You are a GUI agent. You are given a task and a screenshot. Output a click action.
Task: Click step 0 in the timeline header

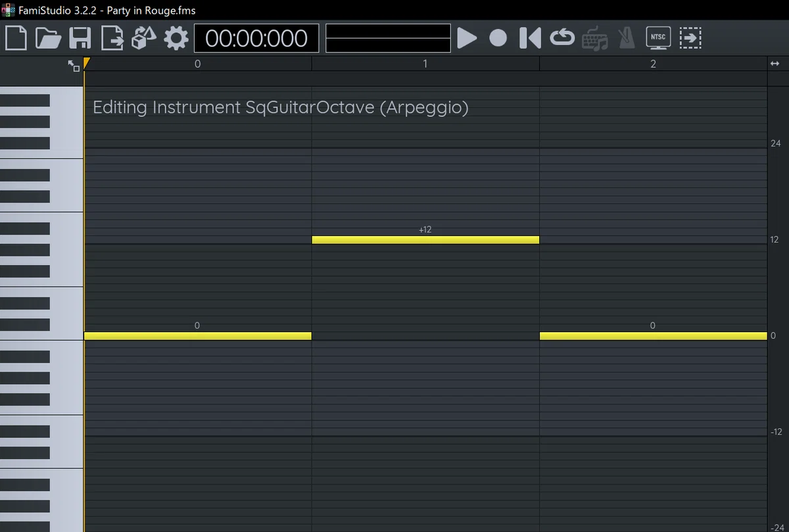coord(198,64)
